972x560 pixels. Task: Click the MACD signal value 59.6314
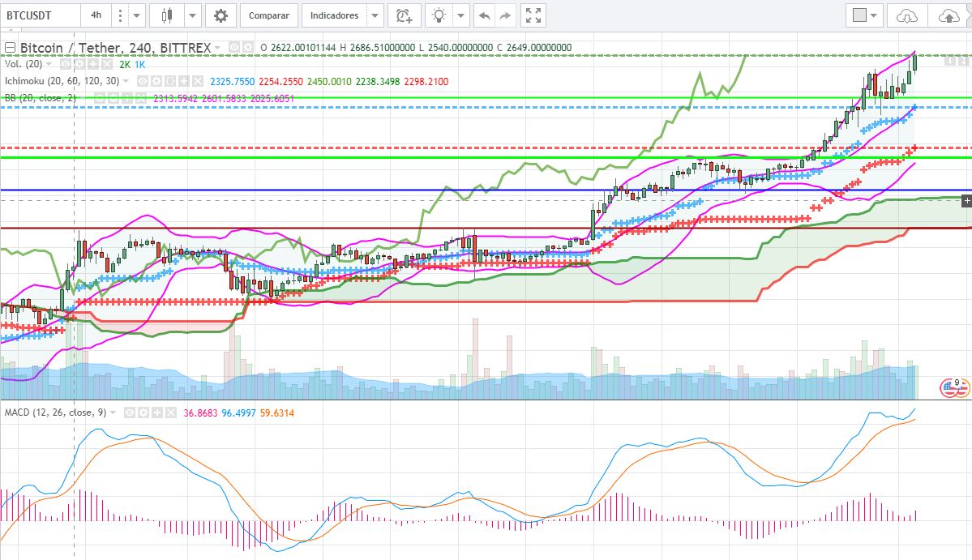pyautogui.click(x=277, y=413)
